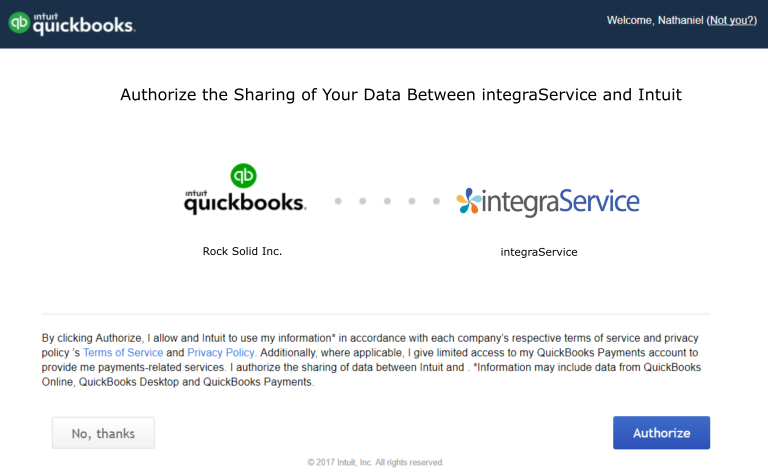The width and height of the screenshot is (768, 474).
Task: Click the integraService label under logo
Action: 539,252
